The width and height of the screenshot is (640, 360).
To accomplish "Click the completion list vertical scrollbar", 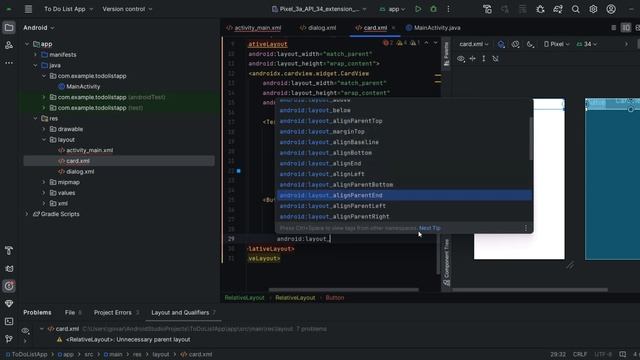I will (531, 139).
